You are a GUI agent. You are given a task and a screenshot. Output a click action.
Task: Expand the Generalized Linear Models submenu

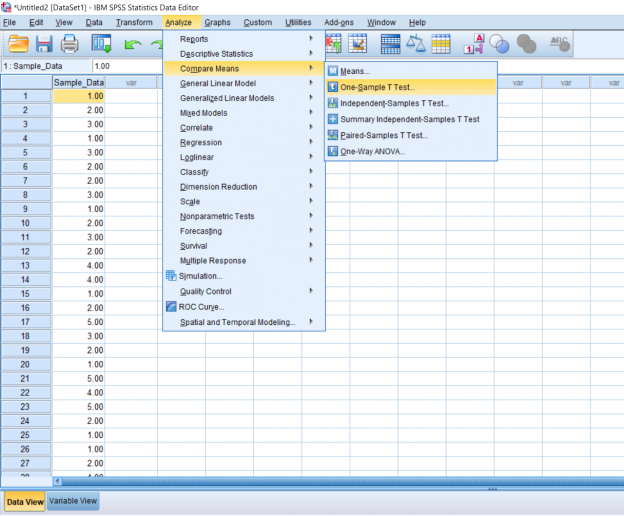click(x=244, y=98)
